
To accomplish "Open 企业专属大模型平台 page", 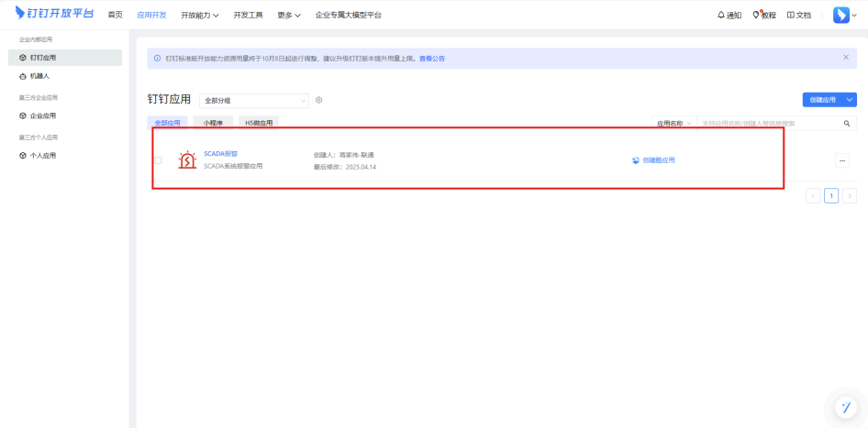I will pyautogui.click(x=348, y=15).
